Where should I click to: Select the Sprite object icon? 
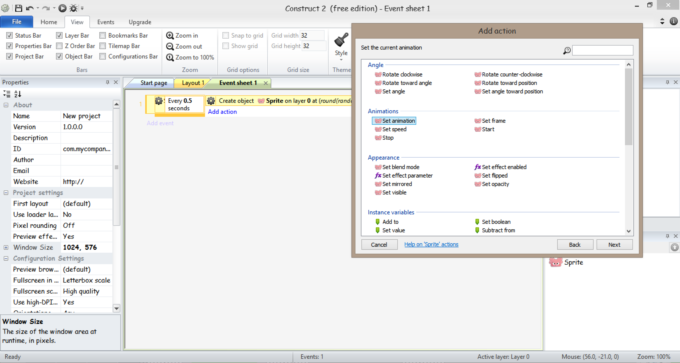point(556,262)
